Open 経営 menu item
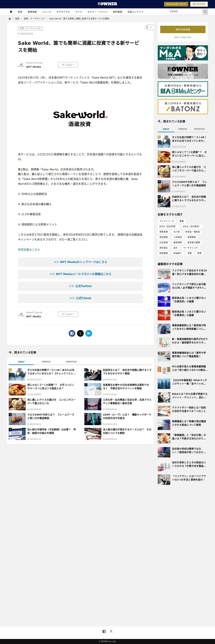 tap(20, 12)
